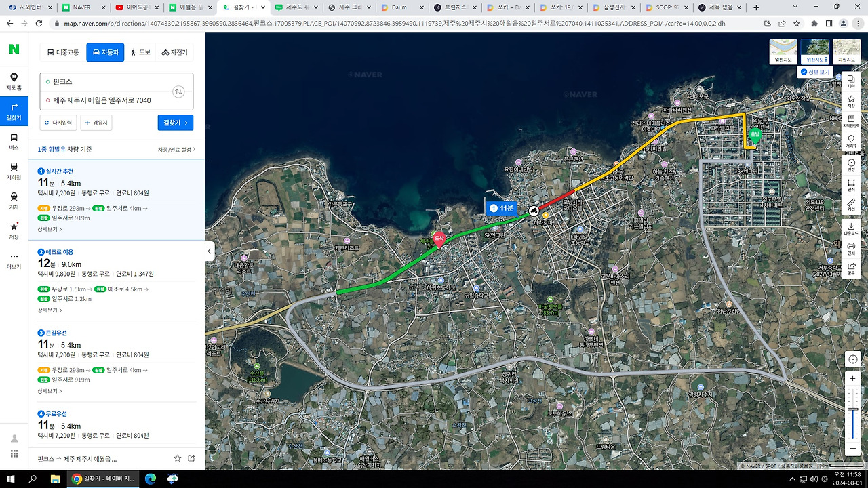This screenshot has width=868, height=488.
Task: Open the Windows Start menu
Action: click(10, 479)
